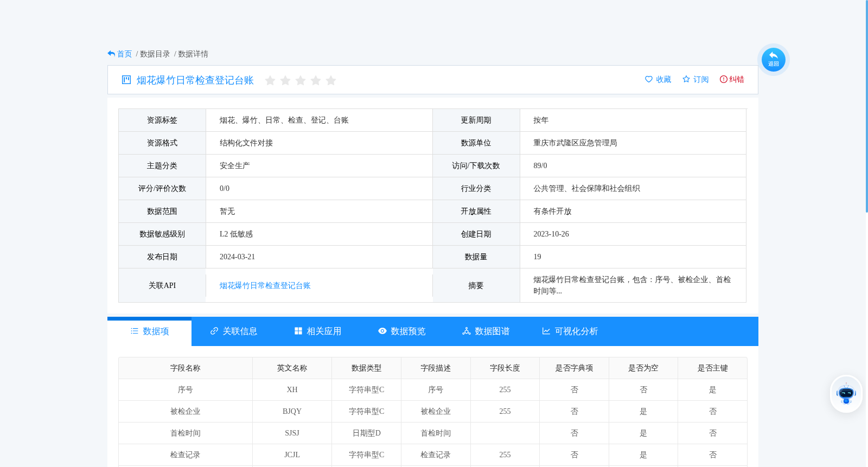Click the back arrow icon beside 首页
The height and width of the screenshot is (467, 868).
pyautogui.click(x=111, y=54)
